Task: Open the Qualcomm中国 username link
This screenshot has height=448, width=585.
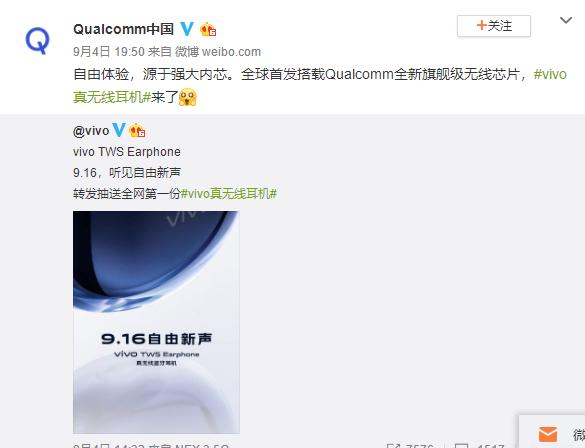Action: point(123,29)
